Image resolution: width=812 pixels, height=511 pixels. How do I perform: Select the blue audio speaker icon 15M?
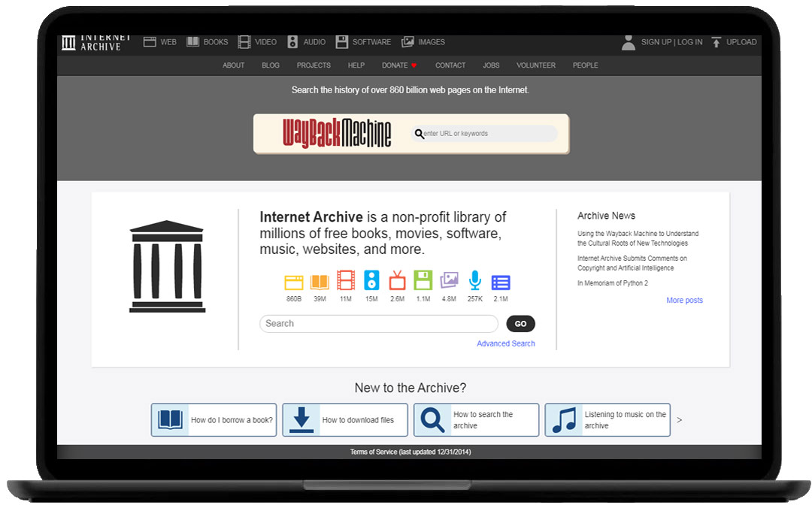click(x=371, y=280)
